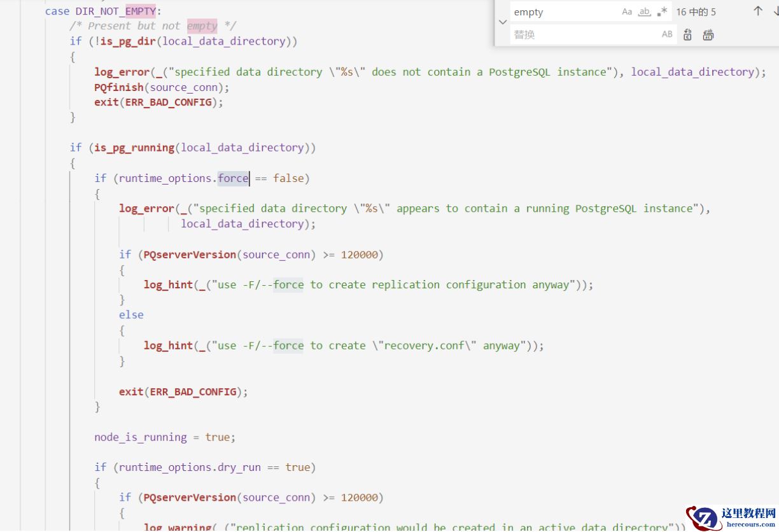This screenshot has height=532, width=779.
Task: Click runtime_options.force in the if condition
Action: [183, 178]
